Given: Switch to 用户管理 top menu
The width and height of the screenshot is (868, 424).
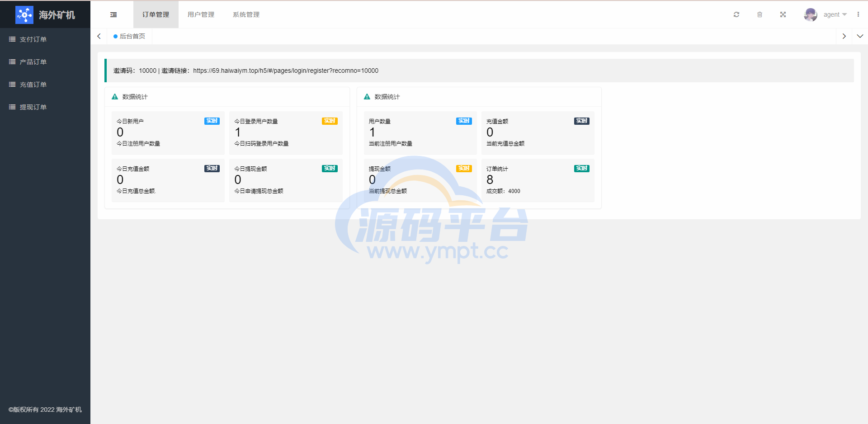Looking at the screenshot, I should [x=201, y=14].
